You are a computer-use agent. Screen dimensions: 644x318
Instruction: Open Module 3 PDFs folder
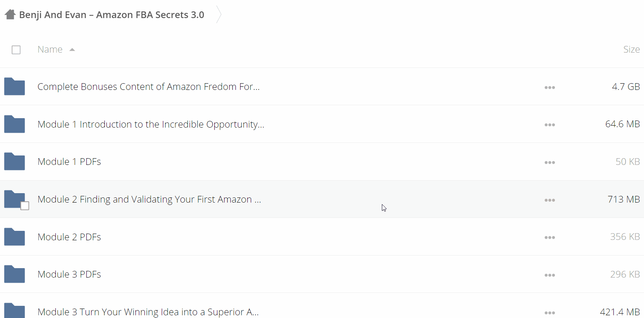pos(69,274)
